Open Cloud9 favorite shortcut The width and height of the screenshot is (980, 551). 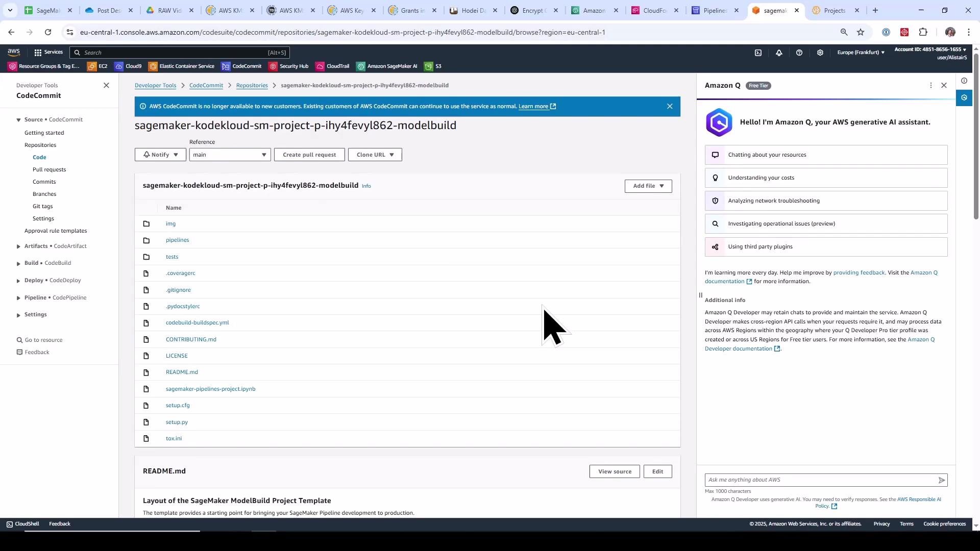tap(128, 66)
